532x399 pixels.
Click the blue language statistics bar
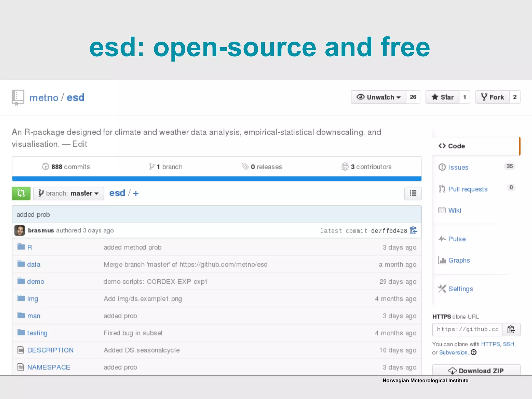pyautogui.click(x=217, y=179)
